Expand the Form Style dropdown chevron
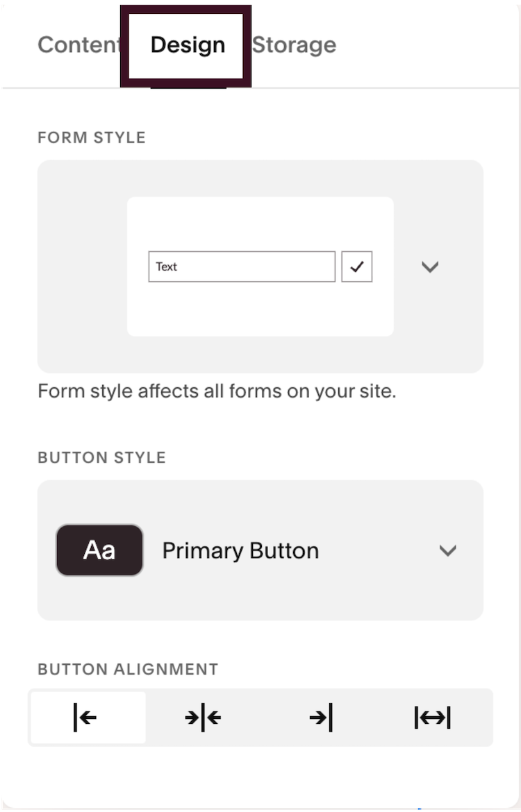The image size is (521, 812). (x=430, y=267)
